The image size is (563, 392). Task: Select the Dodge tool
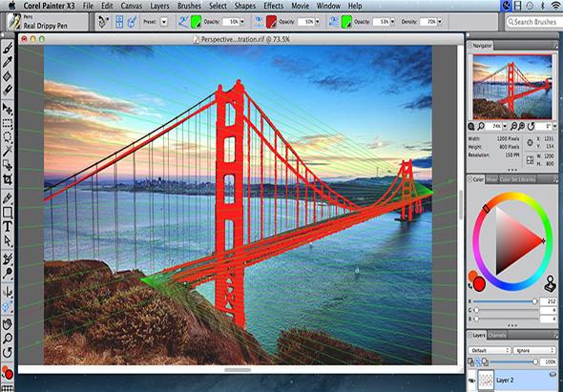[8, 274]
